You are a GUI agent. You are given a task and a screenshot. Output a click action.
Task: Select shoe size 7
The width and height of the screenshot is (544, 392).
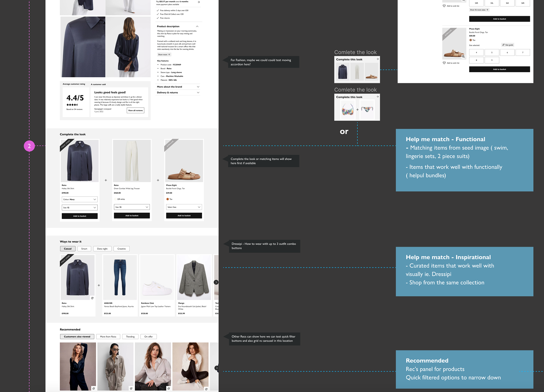(x=523, y=52)
